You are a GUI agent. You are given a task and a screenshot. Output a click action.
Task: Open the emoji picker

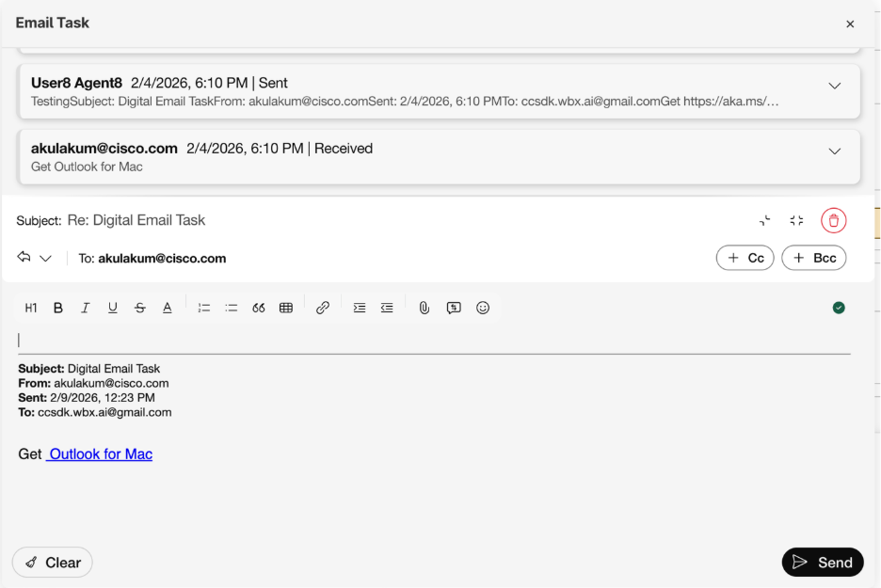point(483,308)
